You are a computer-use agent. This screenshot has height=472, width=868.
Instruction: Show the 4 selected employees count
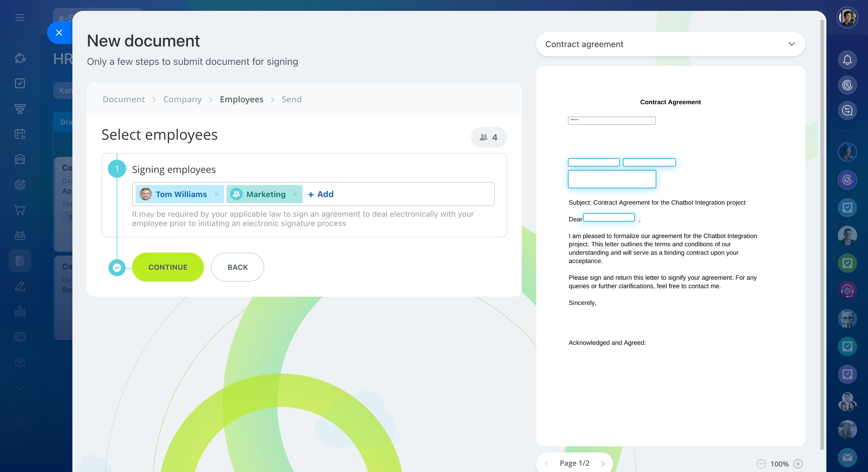[x=489, y=137]
